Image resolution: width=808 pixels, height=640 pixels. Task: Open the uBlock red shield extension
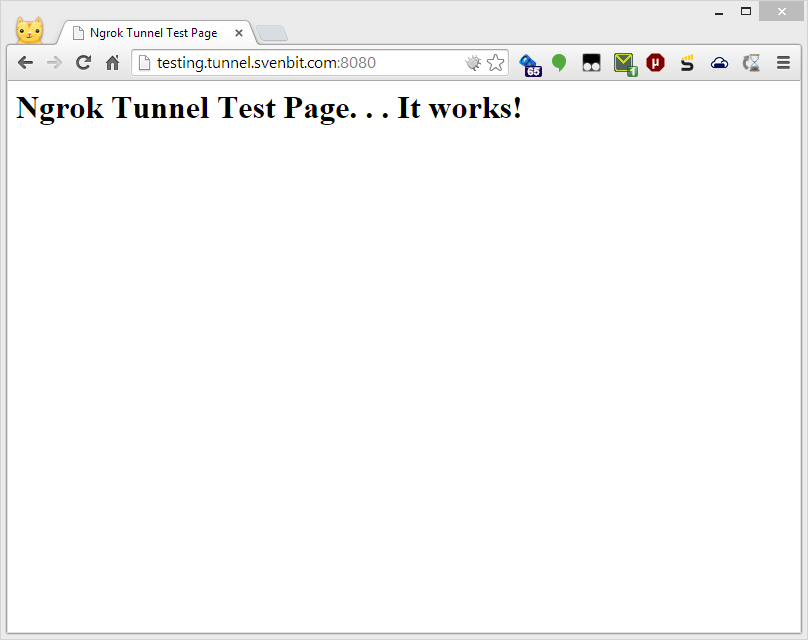[x=655, y=63]
